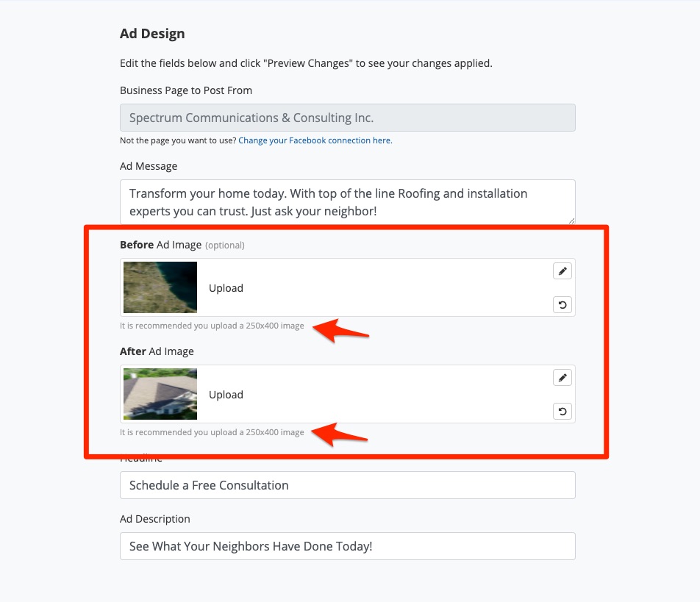Click the pencil edit icon for Before Ad Image

pyautogui.click(x=562, y=271)
